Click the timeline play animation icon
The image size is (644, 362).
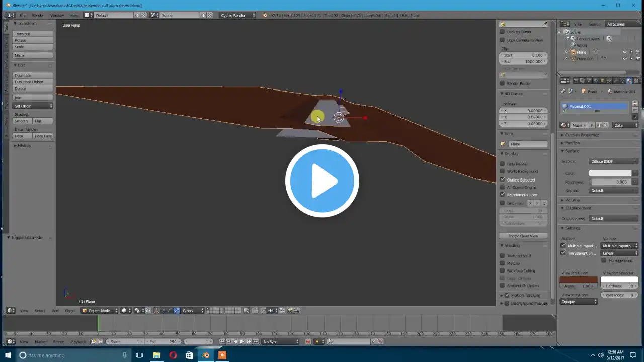pos(242,342)
